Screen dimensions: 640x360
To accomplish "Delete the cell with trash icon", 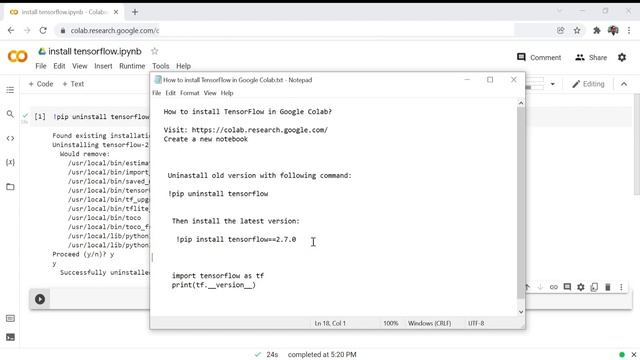I will [x=608, y=287].
